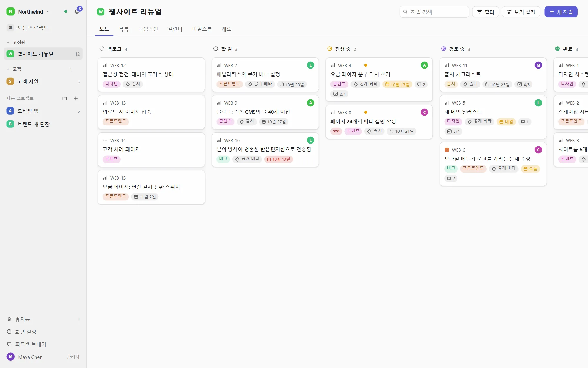The width and height of the screenshot is (588, 368).
Task: Switch to the 마일스톤 tab
Action: [202, 29]
